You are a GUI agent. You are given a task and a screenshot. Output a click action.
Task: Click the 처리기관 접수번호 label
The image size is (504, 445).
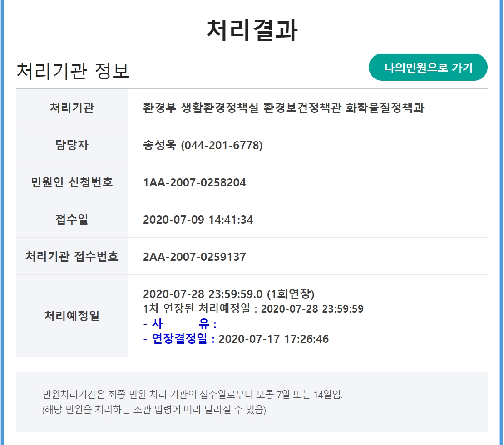pos(72,257)
